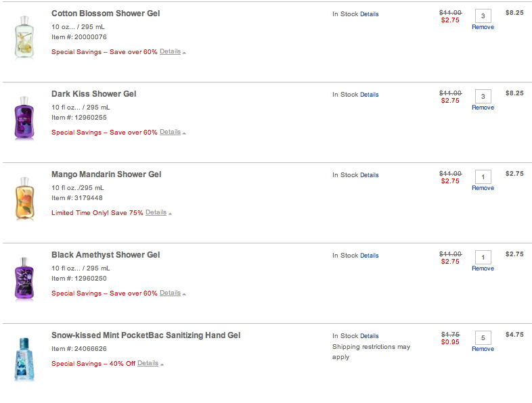This screenshot has width=532, height=403.
Task: Remove Dark Kiss Shower Gel from cart
Action: tap(483, 108)
